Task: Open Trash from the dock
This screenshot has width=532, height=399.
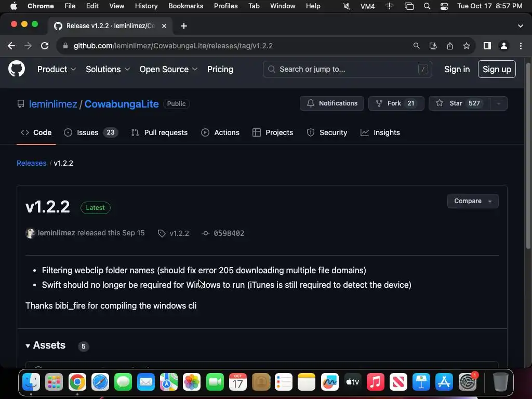Action: click(x=500, y=382)
